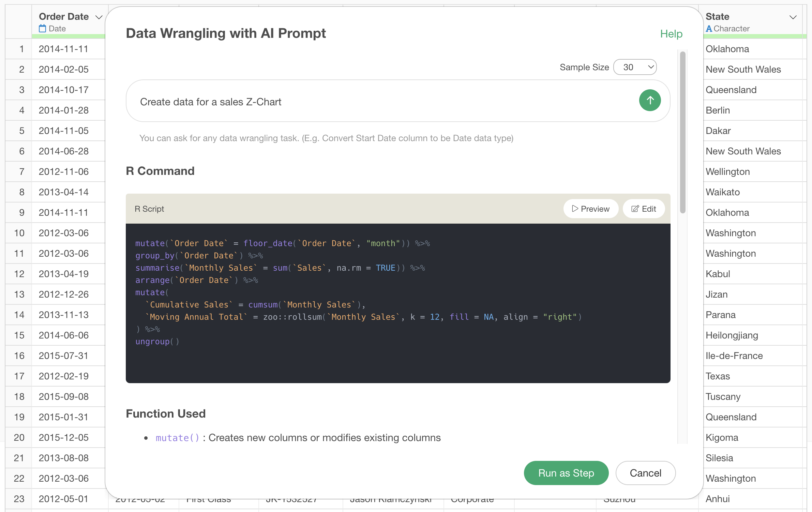Click the mutate() function link

(177, 438)
